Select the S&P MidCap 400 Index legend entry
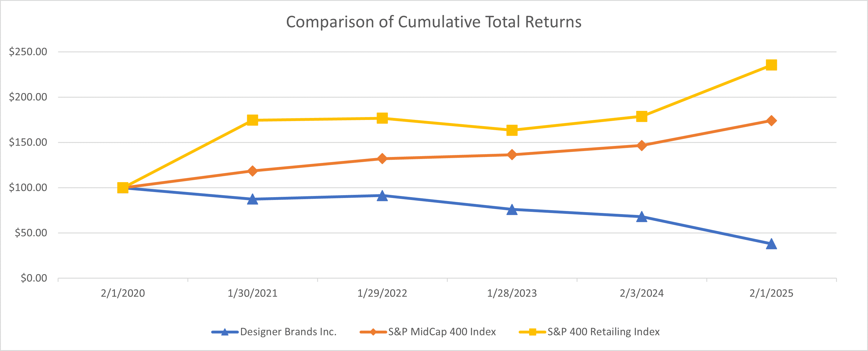 click(442, 332)
